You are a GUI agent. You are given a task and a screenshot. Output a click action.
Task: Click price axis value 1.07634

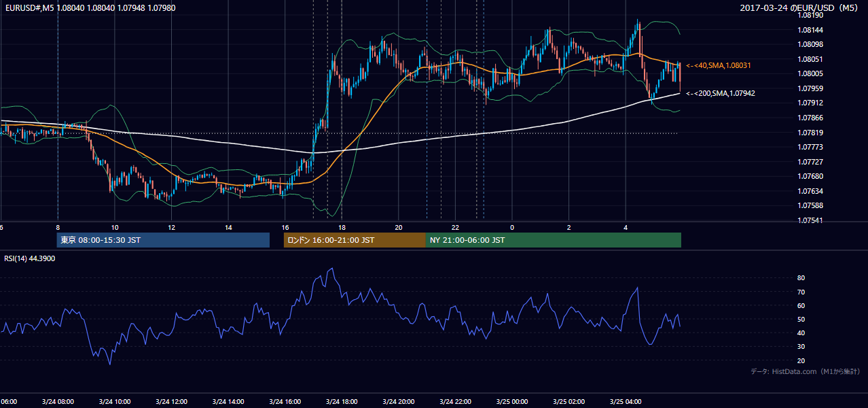coord(810,191)
